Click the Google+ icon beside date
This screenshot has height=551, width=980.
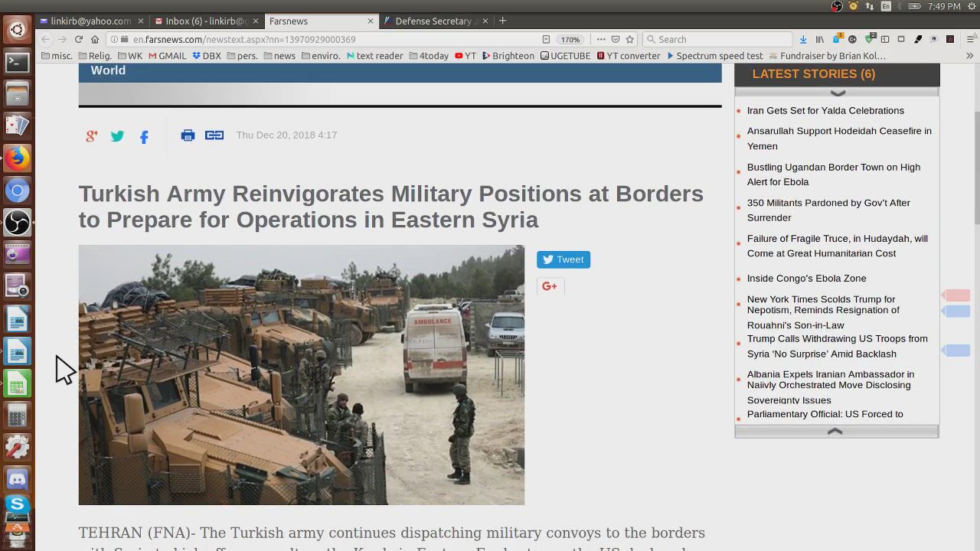click(91, 136)
